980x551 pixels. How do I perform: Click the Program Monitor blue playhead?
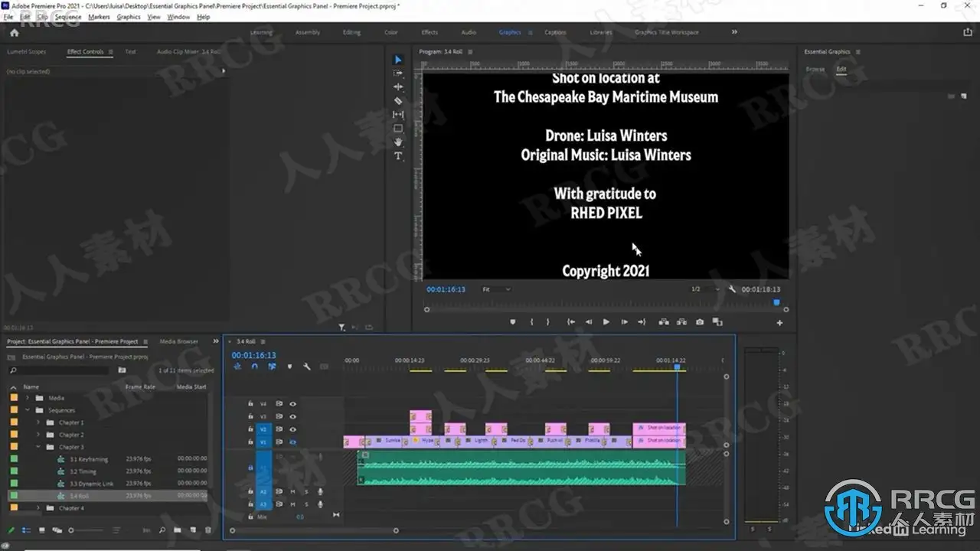tap(776, 302)
